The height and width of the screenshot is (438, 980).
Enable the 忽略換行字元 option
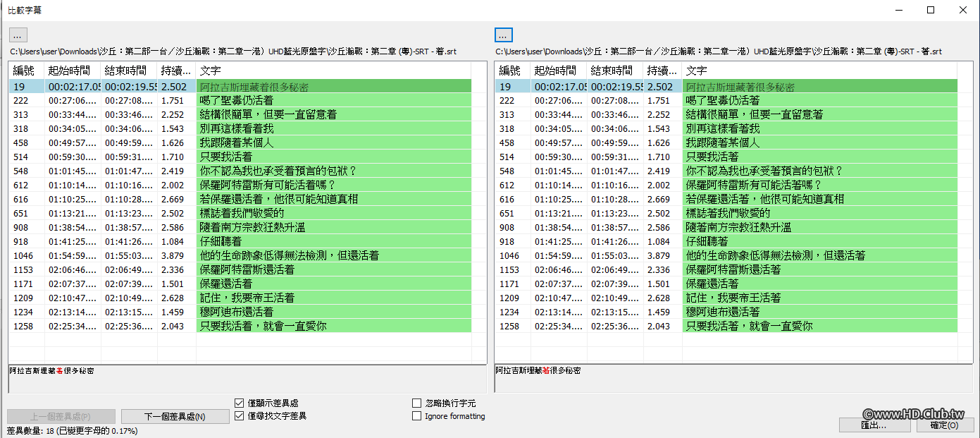[416, 402]
